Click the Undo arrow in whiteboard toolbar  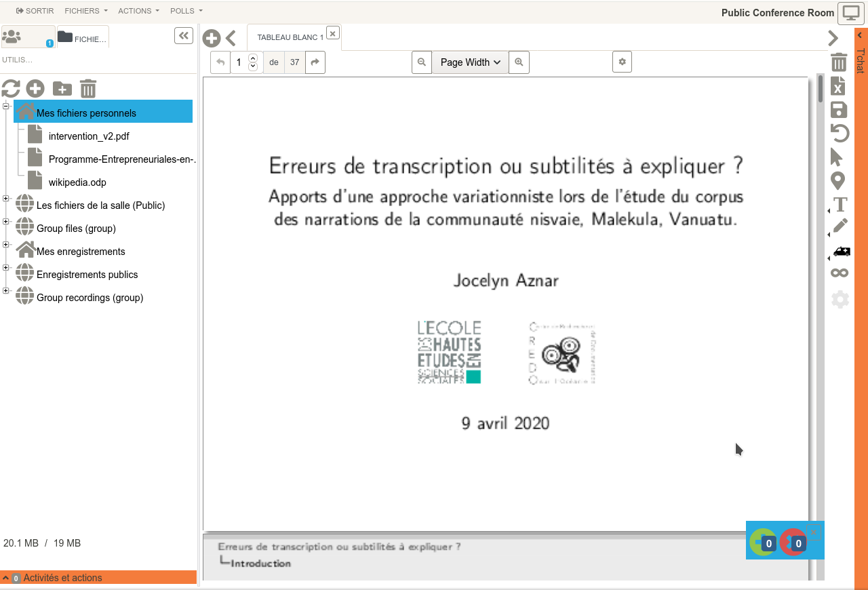pyautogui.click(x=840, y=133)
